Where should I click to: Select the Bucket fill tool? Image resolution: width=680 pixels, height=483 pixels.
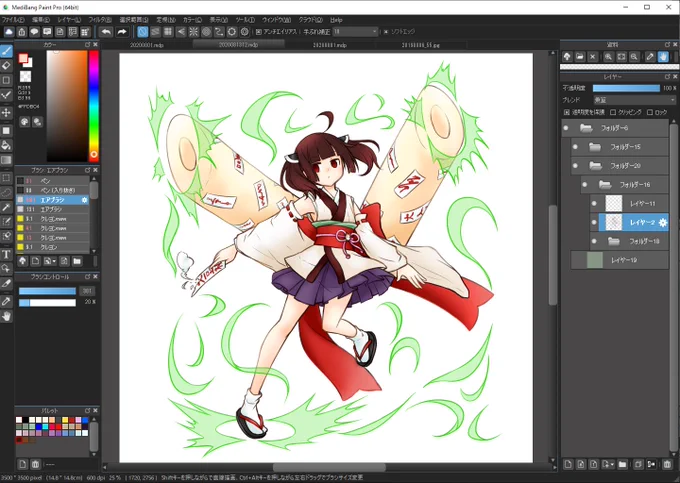coord(6,145)
